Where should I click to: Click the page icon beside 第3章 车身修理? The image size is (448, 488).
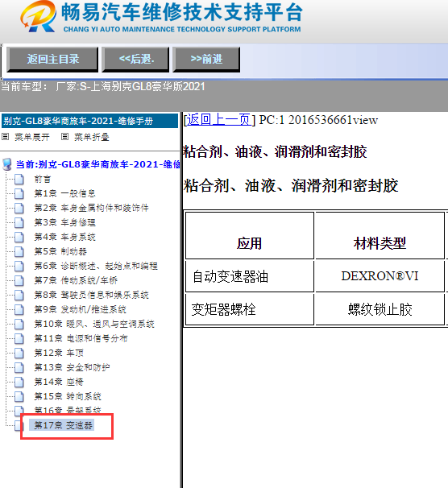click(x=19, y=222)
